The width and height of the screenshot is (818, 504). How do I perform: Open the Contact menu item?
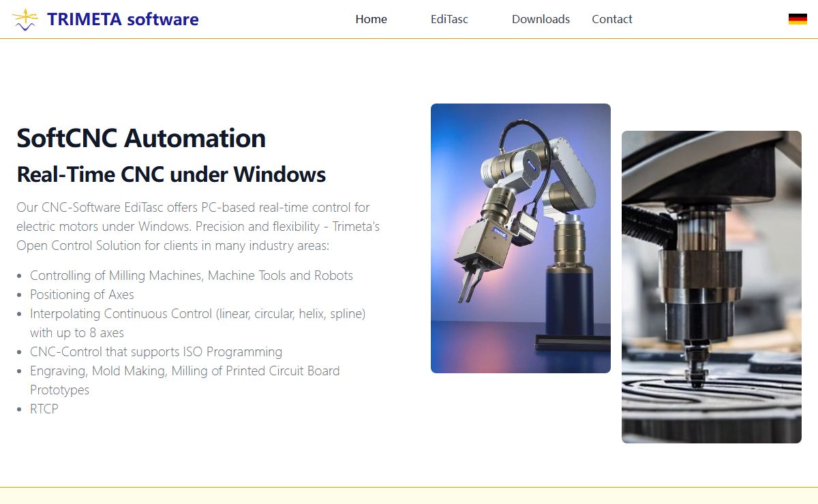coord(612,19)
